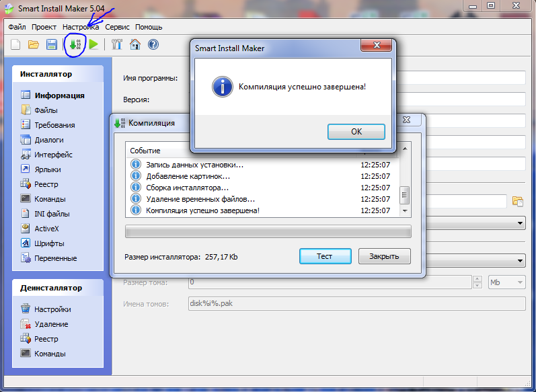The height and width of the screenshot is (392, 536).
Task: Open the Mb size unit dropdown
Action: coord(506,282)
